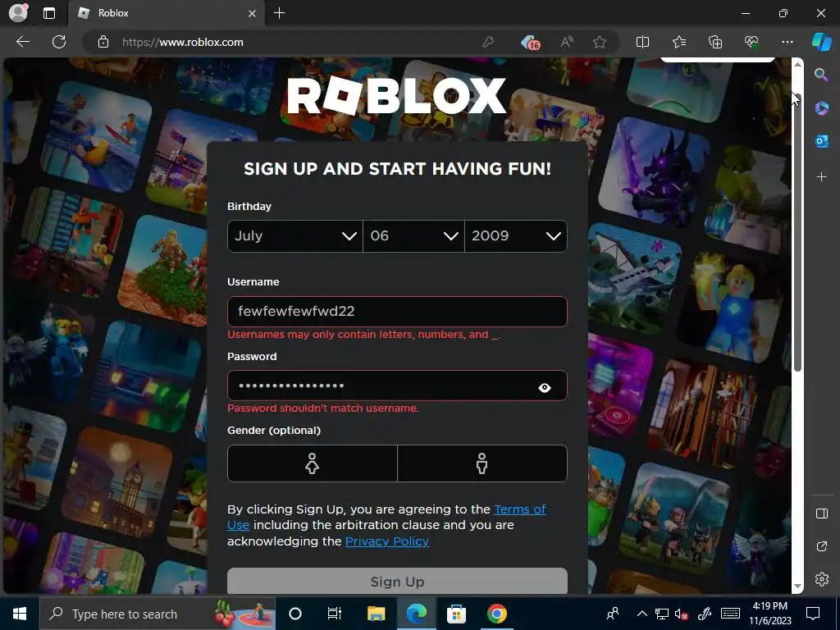Click the Sign Up button
This screenshot has width=840, height=630.
click(x=397, y=582)
